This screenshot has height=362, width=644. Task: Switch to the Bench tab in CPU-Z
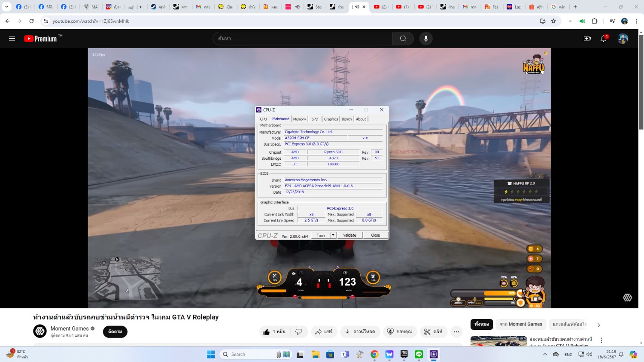[x=347, y=119]
